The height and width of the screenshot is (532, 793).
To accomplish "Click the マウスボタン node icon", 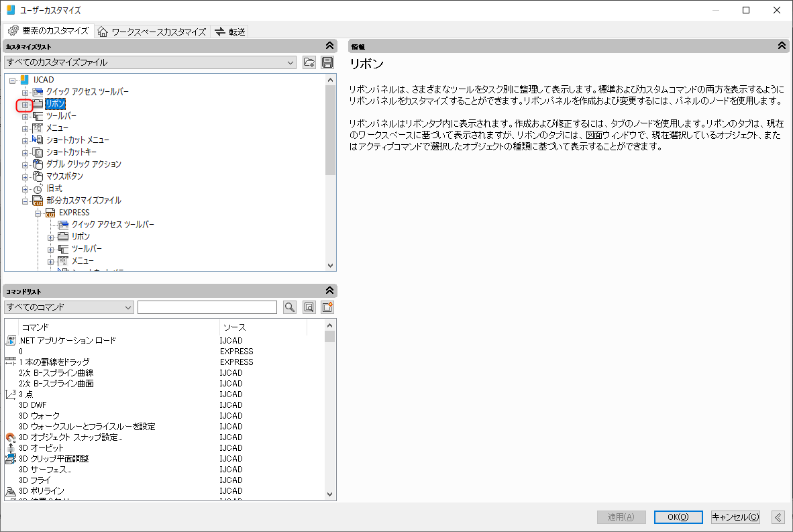I will [x=38, y=176].
